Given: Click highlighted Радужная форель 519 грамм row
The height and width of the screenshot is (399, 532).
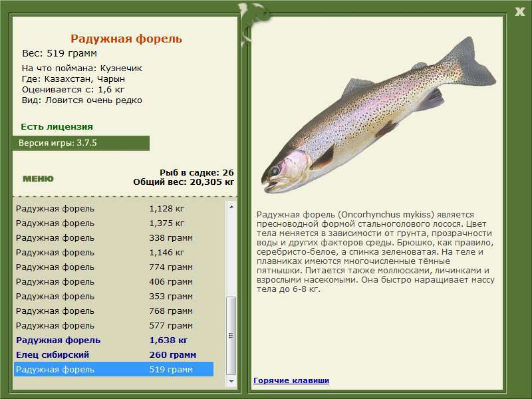Looking at the screenshot, I should click(x=114, y=369).
